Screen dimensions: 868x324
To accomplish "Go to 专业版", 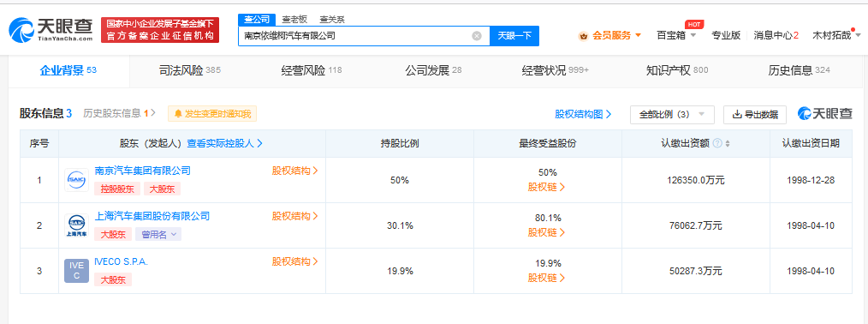I will [726, 35].
